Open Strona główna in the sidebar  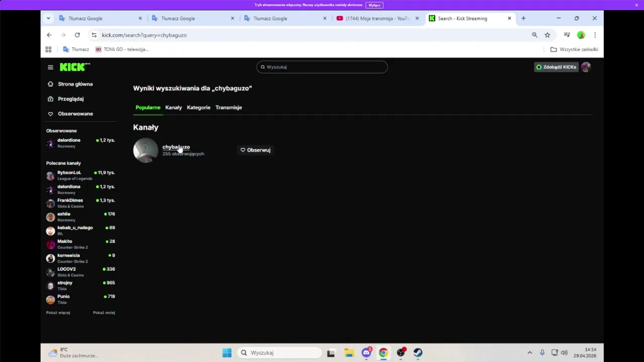(75, 84)
